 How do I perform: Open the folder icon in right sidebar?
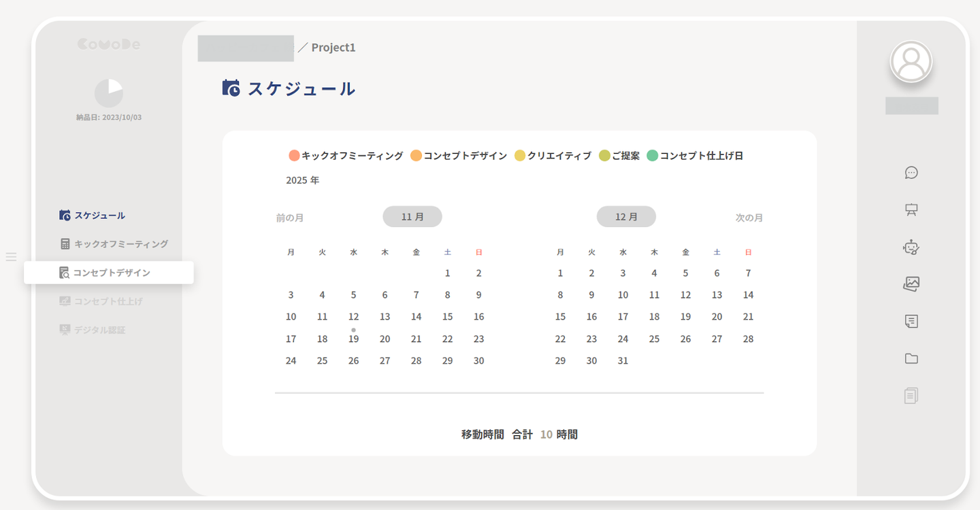pyautogui.click(x=911, y=358)
